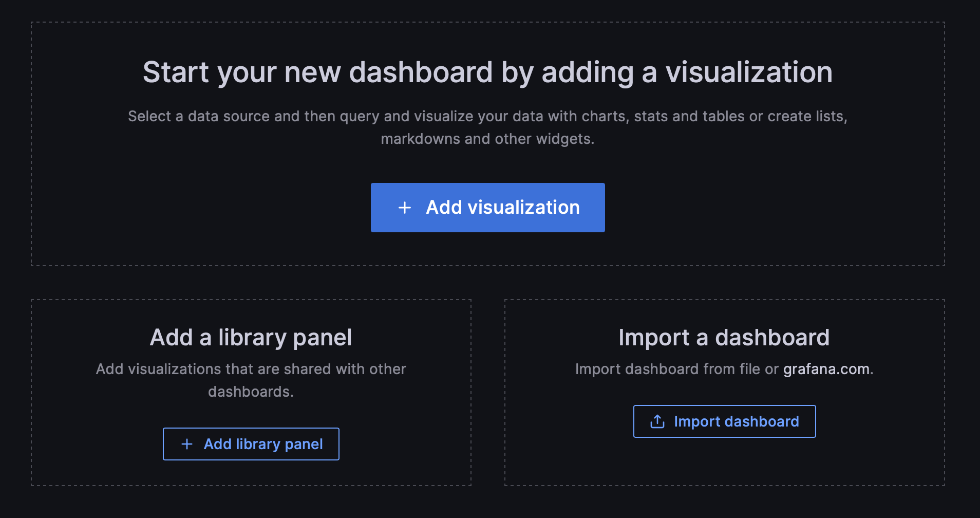Click the plus icon in Add library panel
The image size is (980, 518).
point(187,444)
